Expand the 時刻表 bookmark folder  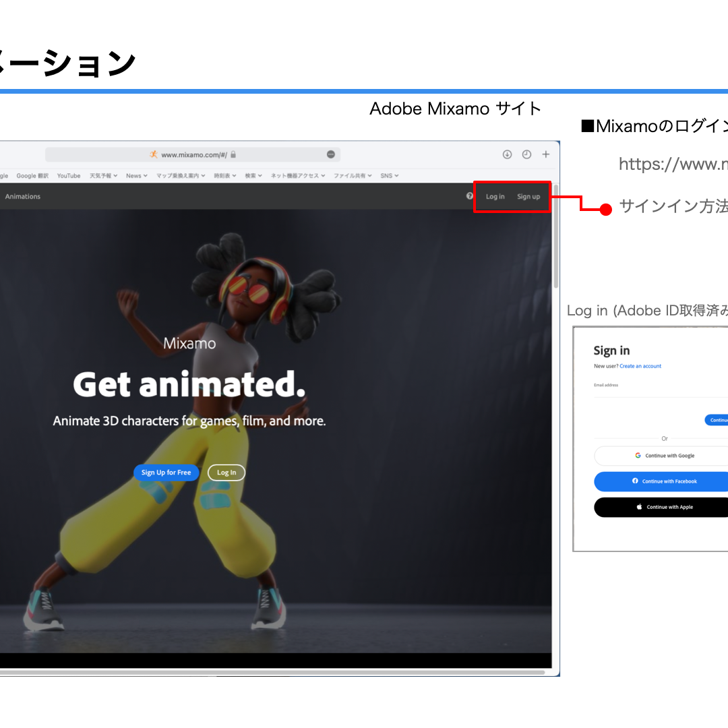pyautogui.click(x=225, y=176)
